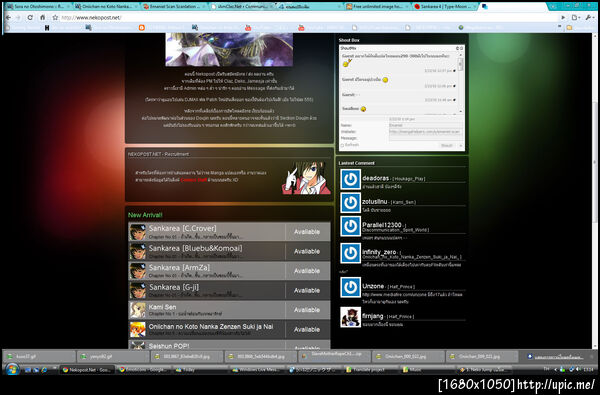Click the red Contact Staff link
Image resolution: width=600 pixels, height=395 pixels.
tap(193, 180)
